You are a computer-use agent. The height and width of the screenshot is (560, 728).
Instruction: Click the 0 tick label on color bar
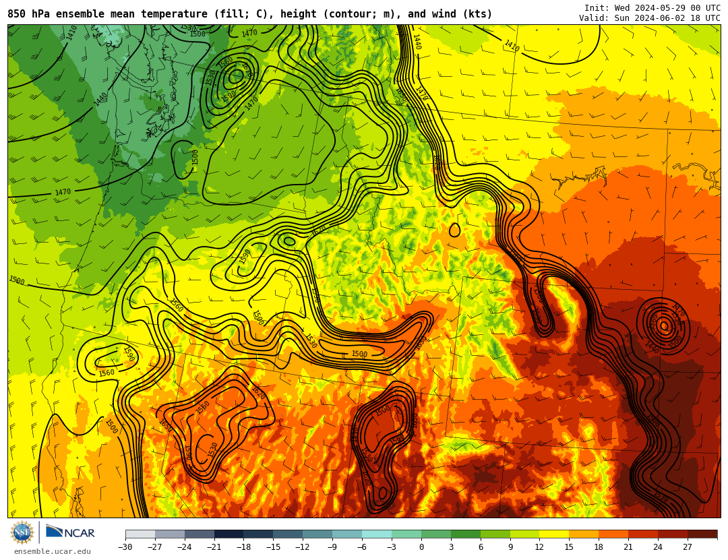click(421, 547)
